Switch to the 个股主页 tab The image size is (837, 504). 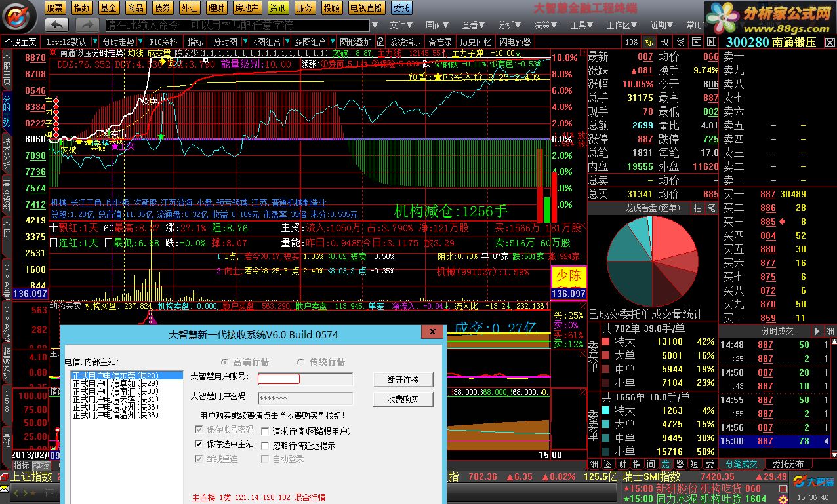tap(22, 42)
